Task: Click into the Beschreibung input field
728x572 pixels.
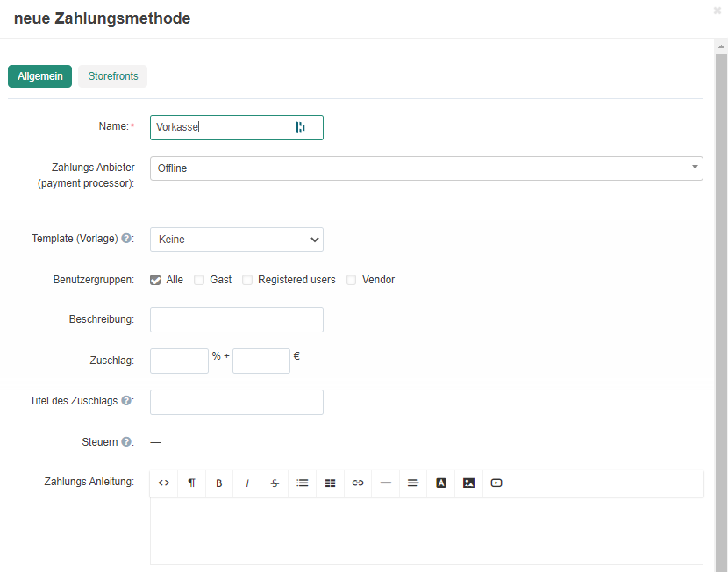Action: (x=236, y=320)
